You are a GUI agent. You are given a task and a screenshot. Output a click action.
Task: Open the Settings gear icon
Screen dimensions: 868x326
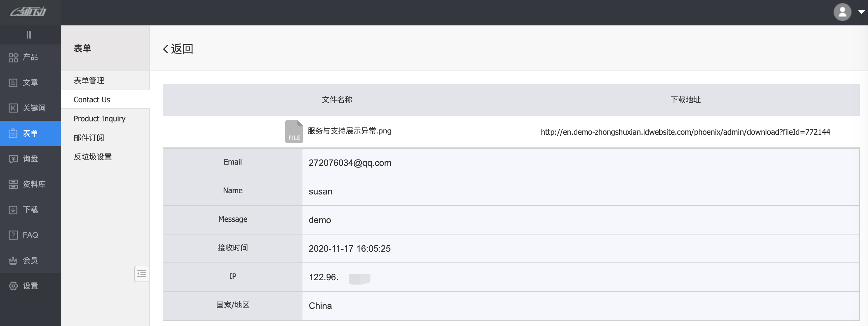tap(13, 286)
